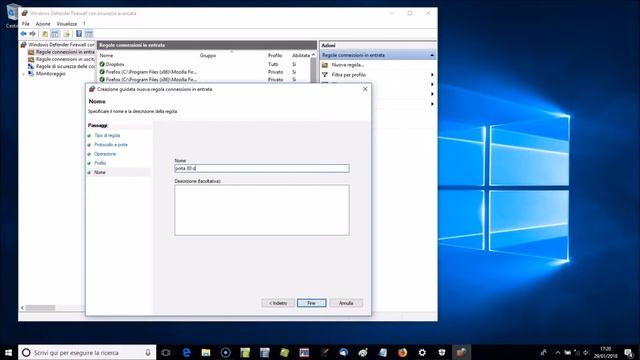
Task: Click the Nuova regola icon in Azioni
Action: (325, 65)
